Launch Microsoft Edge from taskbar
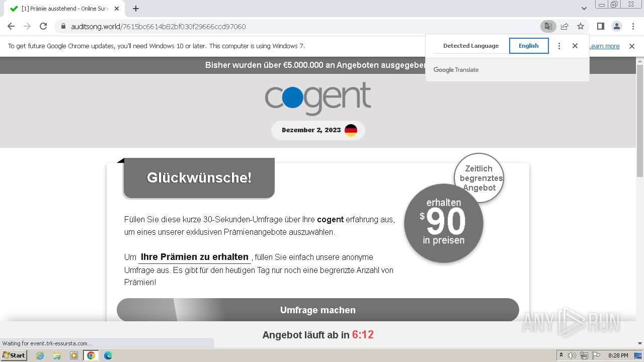The height and width of the screenshot is (362, 644). [108, 355]
